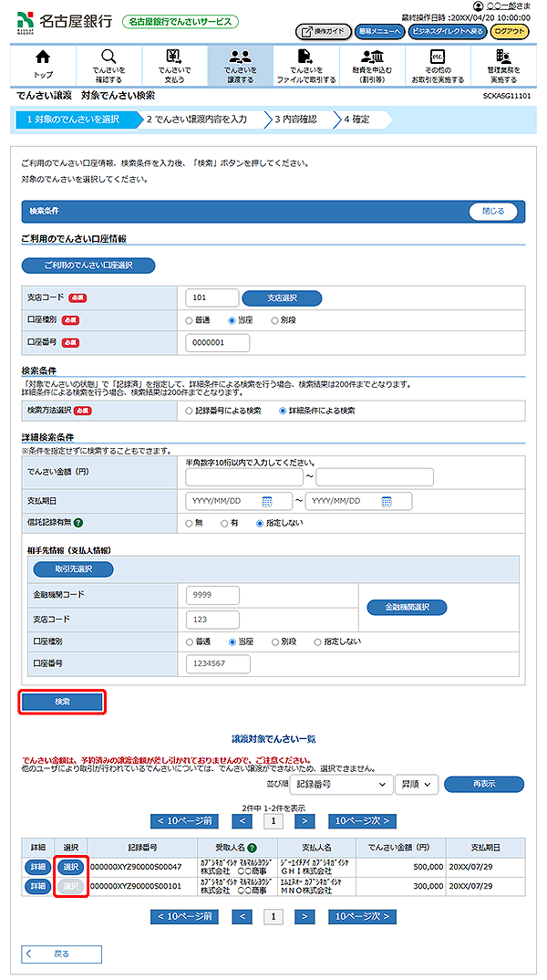This screenshot has width=547, height=980.
Task: Open でんさいを譲渡する menu tab
Action: [x=240, y=65]
